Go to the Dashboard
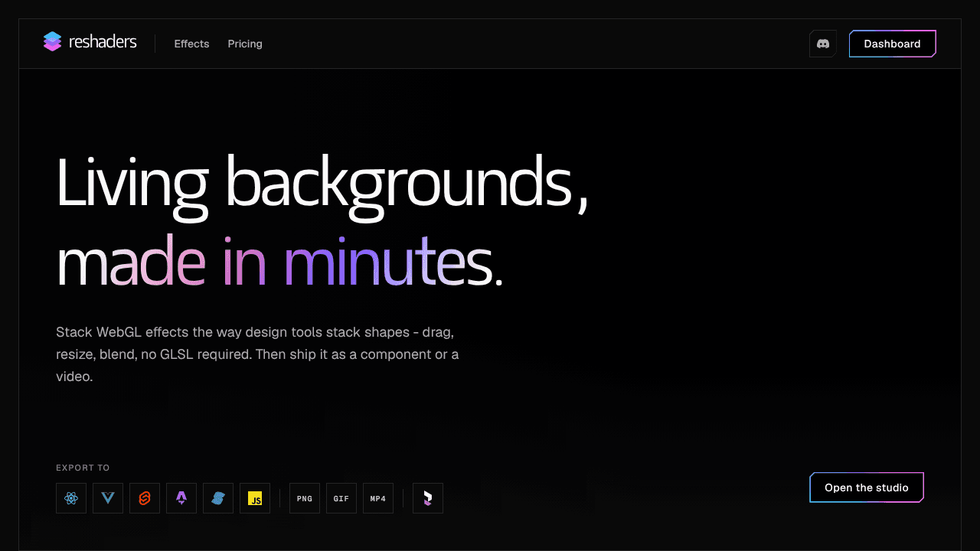Viewport: 980px width, 551px height. click(x=893, y=44)
